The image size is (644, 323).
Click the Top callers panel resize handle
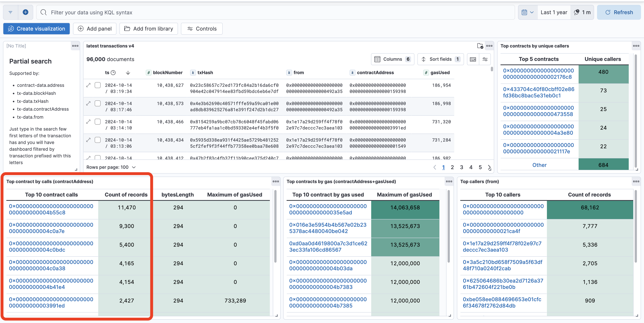pyautogui.click(x=637, y=316)
